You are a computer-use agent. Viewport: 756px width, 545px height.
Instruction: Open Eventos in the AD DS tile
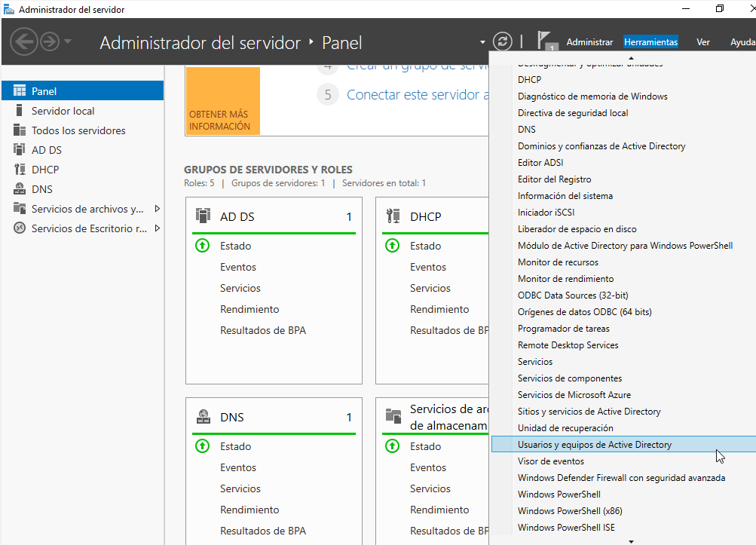click(238, 267)
